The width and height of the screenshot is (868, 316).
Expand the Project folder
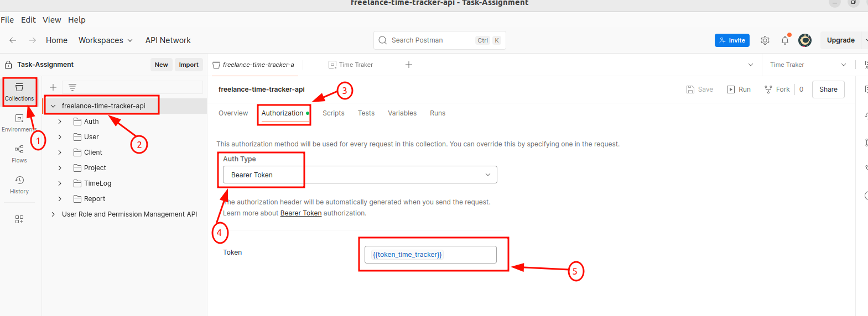(60, 168)
